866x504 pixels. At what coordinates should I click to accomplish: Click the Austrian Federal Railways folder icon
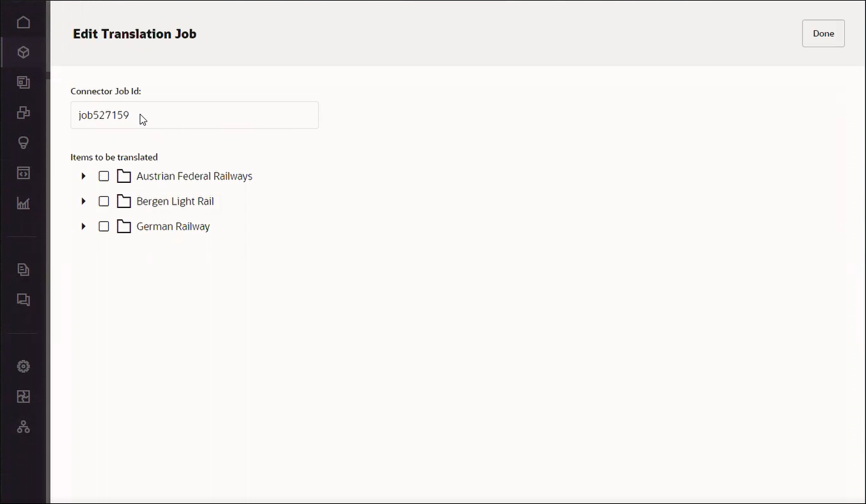124,176
